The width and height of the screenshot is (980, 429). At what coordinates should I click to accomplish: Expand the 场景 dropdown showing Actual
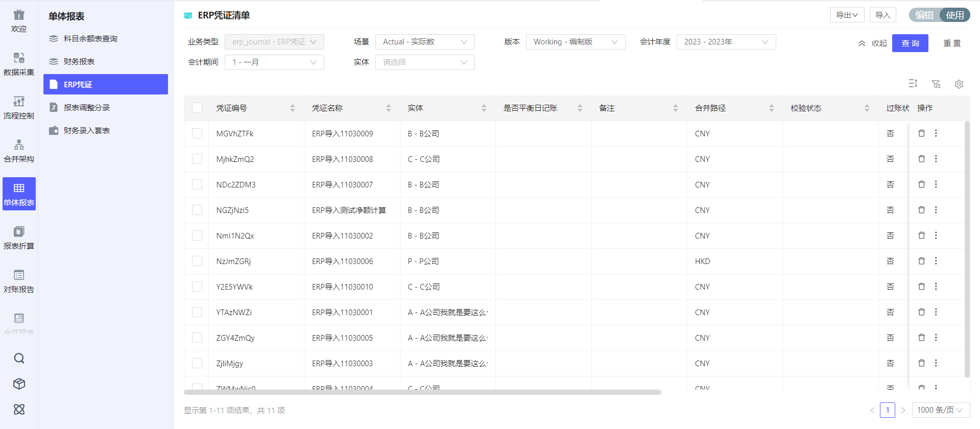click(424, 42)
